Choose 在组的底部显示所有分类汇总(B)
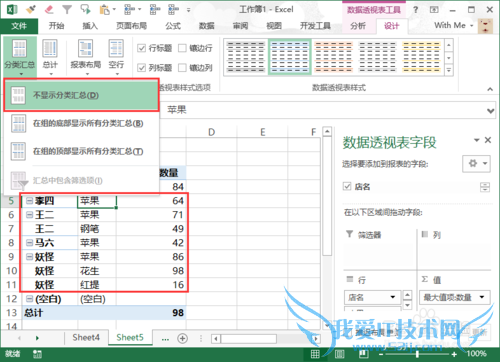This screenshot has width=500, height=362. click(81, 123)
